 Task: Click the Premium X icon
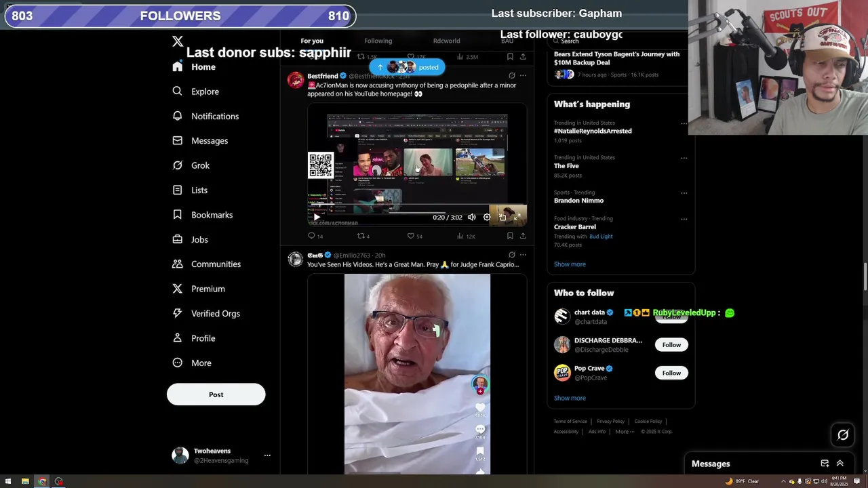[177, 289]
